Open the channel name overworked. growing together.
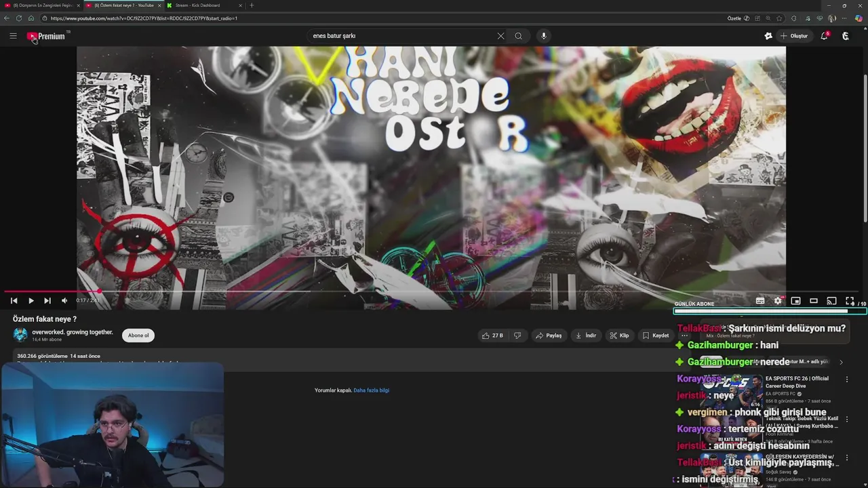Viewport: 868px width, 488px height. 73,332
